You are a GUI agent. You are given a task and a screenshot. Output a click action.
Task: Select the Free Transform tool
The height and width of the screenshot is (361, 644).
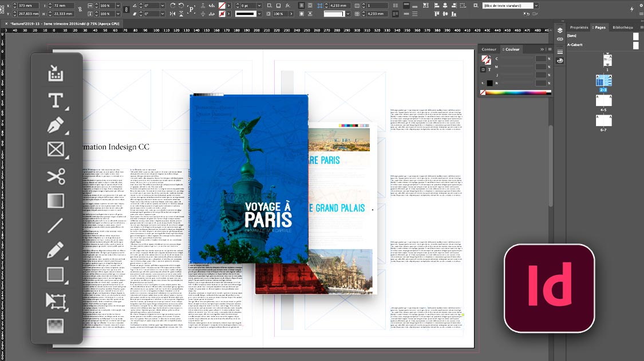56,300
